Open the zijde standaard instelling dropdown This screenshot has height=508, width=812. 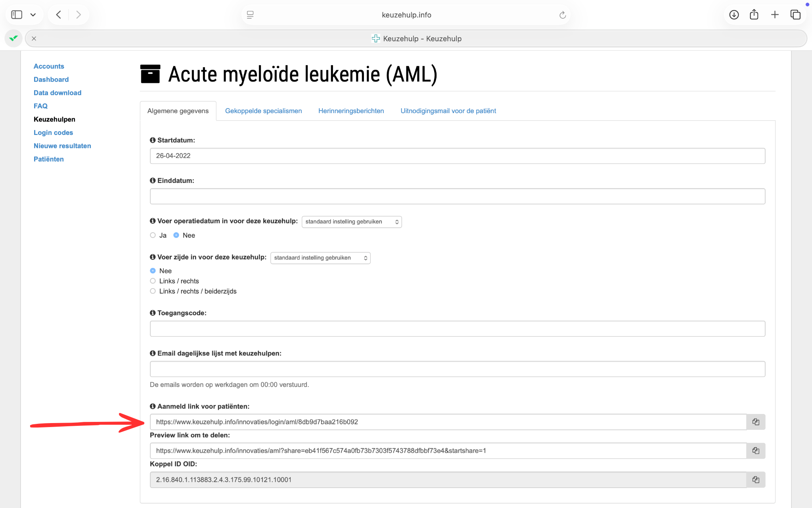[320, 258]
